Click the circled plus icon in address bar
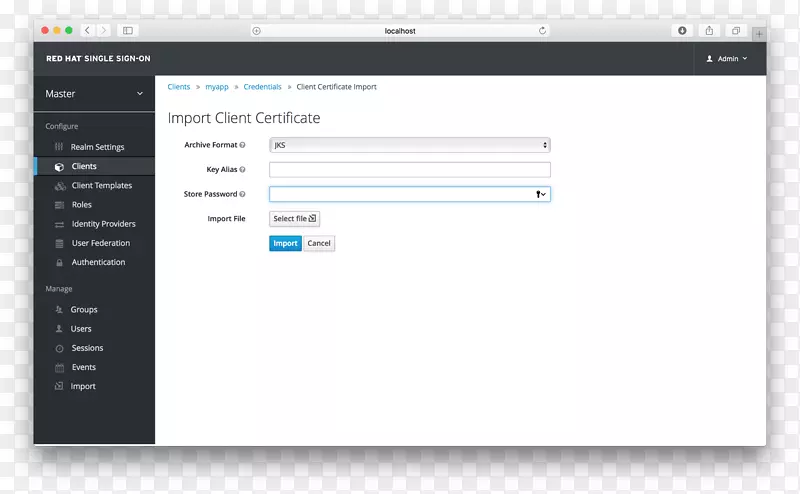The image size is (800, 494). [257, 31]
